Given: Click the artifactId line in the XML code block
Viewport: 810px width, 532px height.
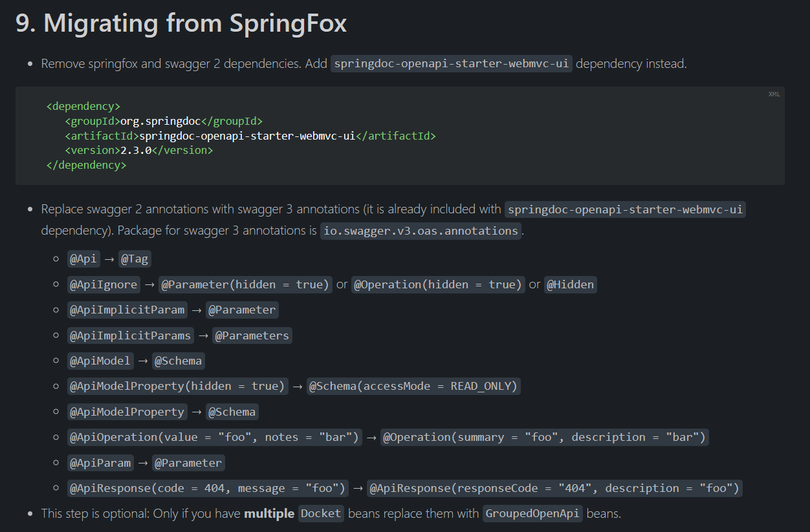Looking at the screenshot, I should 250,136.
